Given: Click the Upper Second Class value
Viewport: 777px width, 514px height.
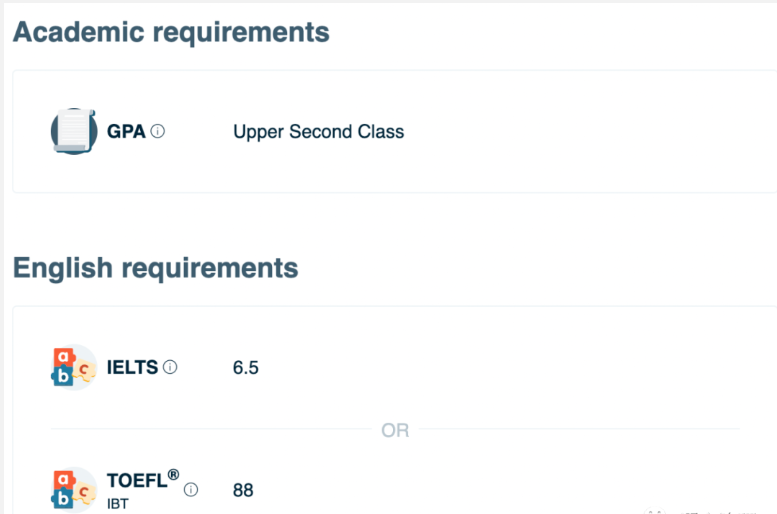Looking at the screenshot, I should (318, 131).
